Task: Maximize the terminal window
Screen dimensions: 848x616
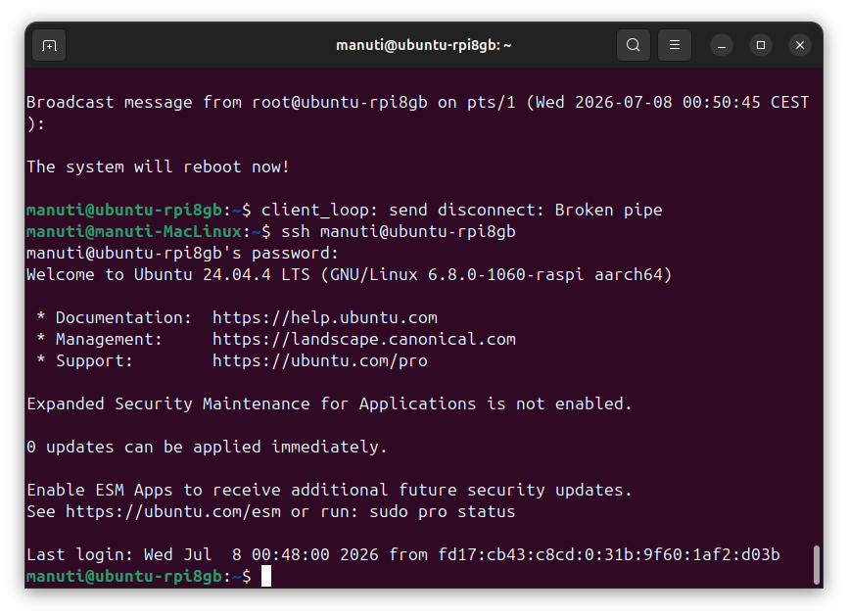Action: pyautogui.click(x=761, y=45)
